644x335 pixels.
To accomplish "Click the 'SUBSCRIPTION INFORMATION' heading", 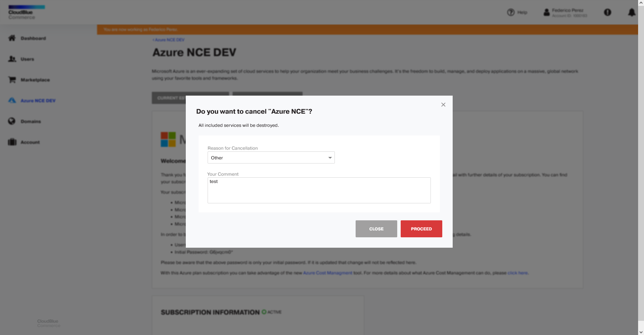I will click(210, 312).
